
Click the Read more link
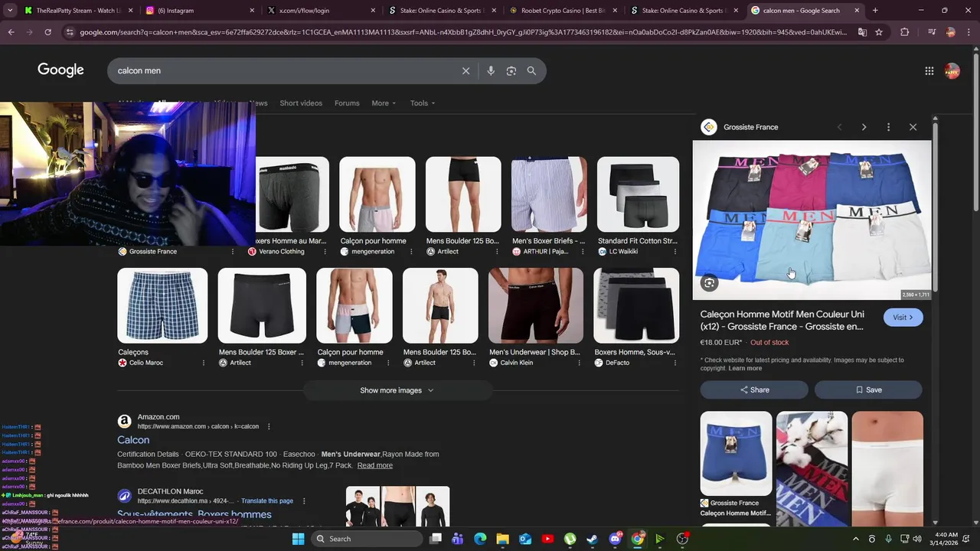(374, 465)
